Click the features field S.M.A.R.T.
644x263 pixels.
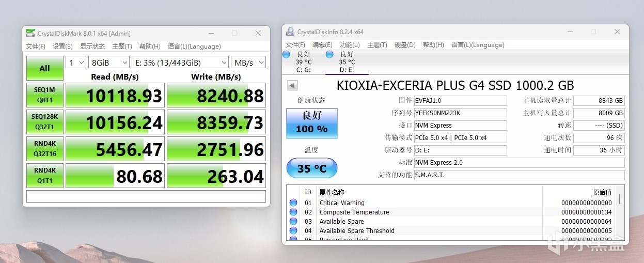pos(520,175)
